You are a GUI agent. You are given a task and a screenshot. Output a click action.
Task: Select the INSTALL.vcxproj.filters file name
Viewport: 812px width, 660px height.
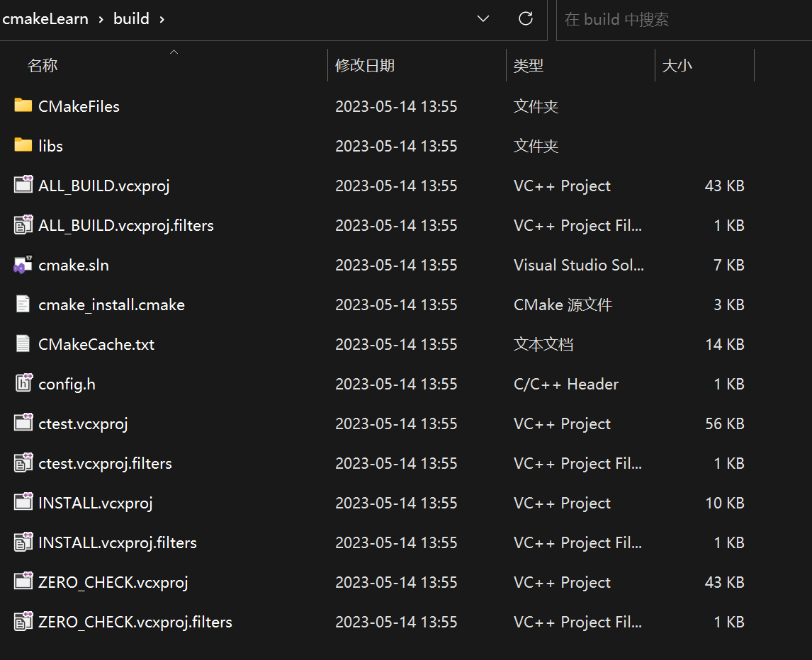tap(118, 542)
